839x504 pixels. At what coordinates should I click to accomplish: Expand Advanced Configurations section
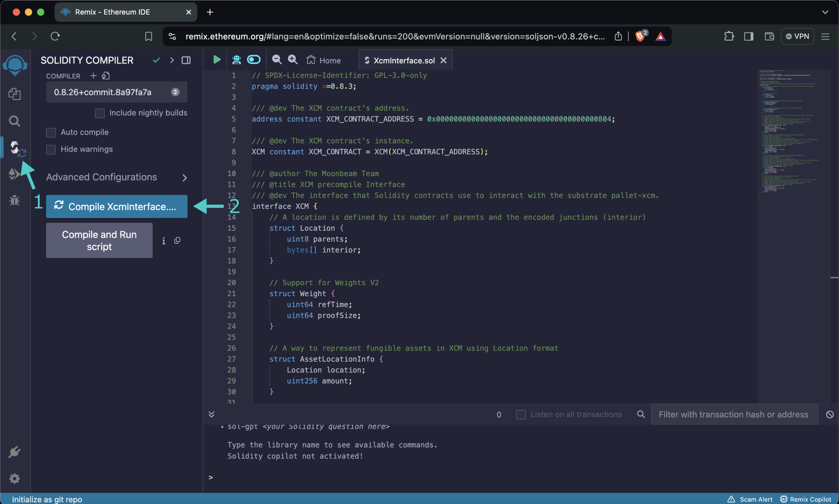(x=116, y=177)
